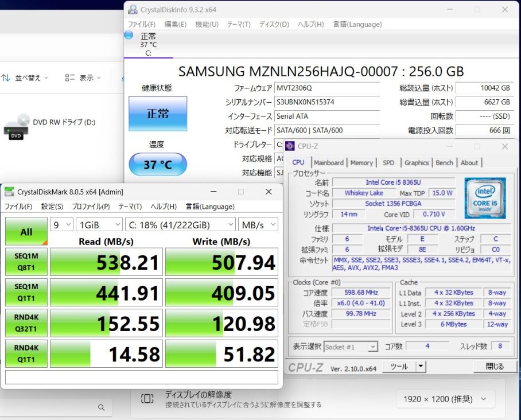Open the Socket #1 selection dropdown in CPU-Z
The width and height of the screenshot is (521, 420).
click(351, 347)
